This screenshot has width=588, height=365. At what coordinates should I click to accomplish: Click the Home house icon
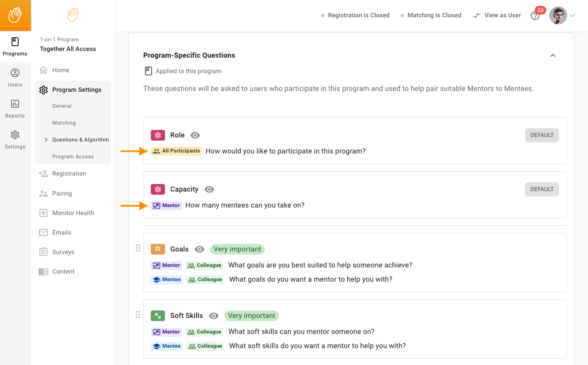click(43, 70)
